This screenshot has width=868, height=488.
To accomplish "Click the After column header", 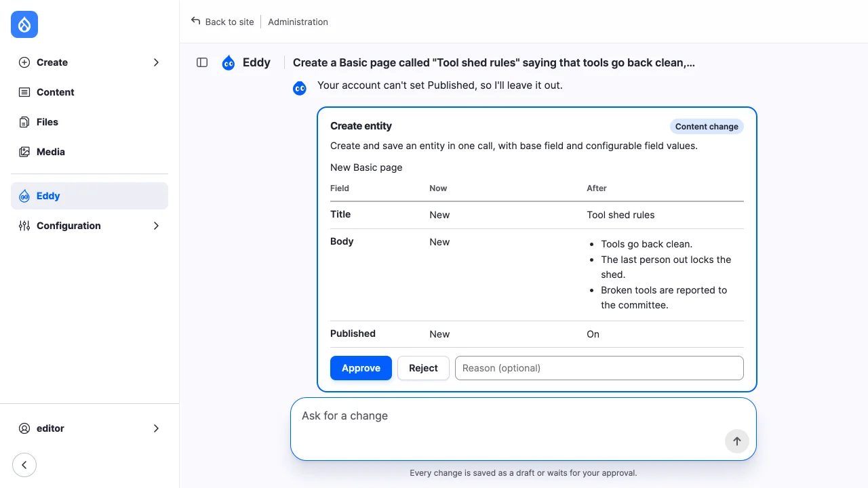I will click(597, 188).
